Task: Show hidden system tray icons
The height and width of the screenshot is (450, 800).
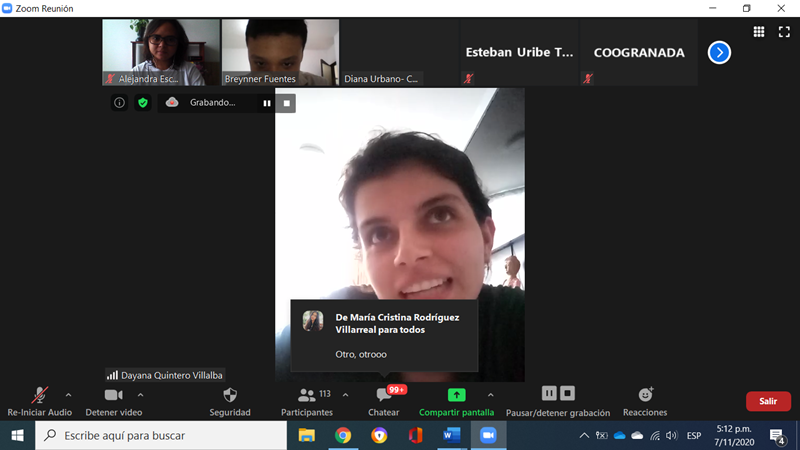Action: (584, 436)
